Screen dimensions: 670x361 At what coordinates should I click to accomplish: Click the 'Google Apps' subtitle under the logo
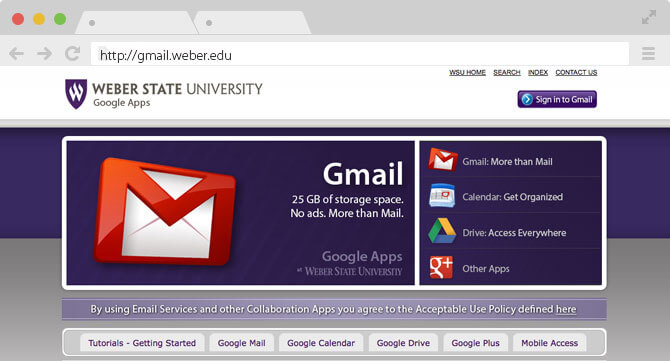[x=122, y=103]
